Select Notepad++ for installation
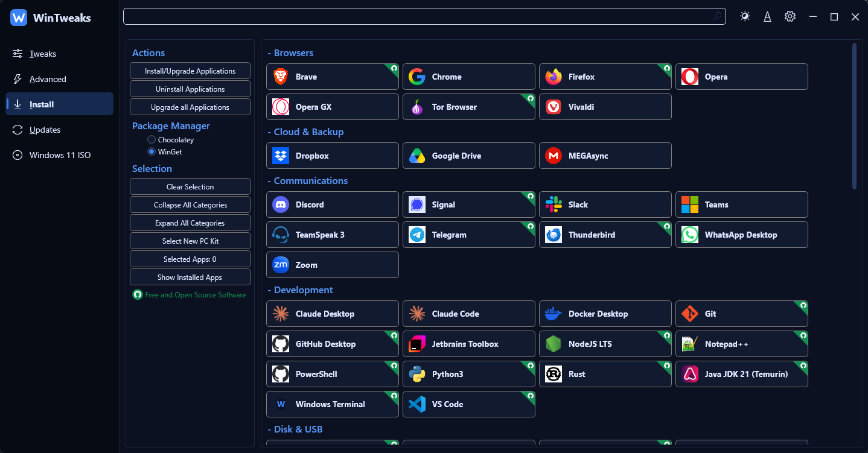 tap(742, 344)
